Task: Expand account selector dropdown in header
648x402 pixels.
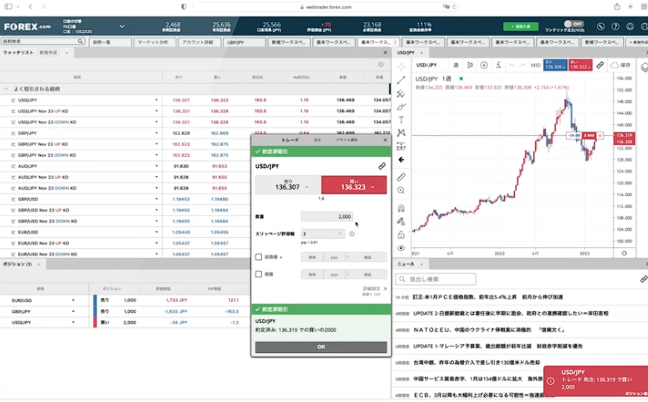Action: coord(122,26)
